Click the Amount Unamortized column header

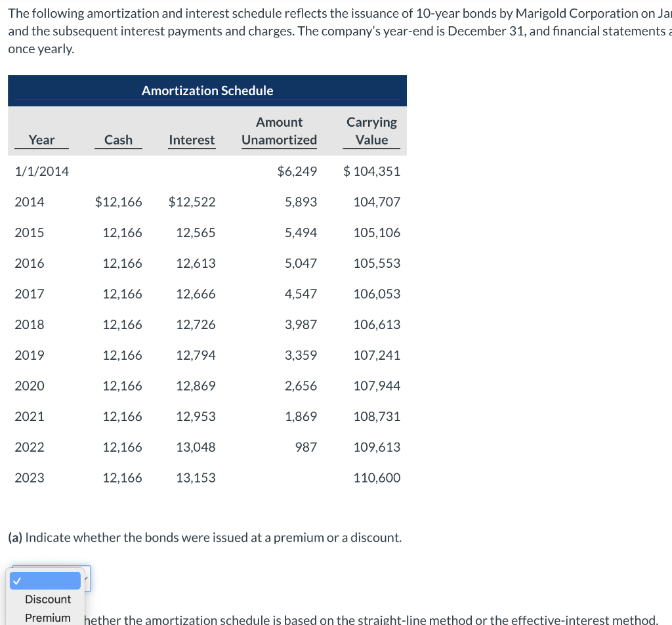pos(279,131)
